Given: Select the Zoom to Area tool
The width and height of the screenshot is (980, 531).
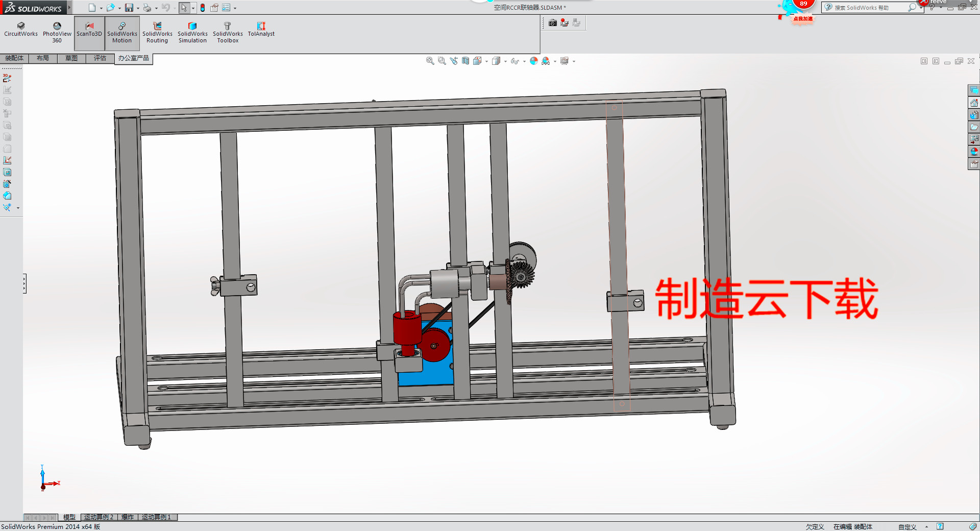Looking at the screenshot, I should (441, 60).
